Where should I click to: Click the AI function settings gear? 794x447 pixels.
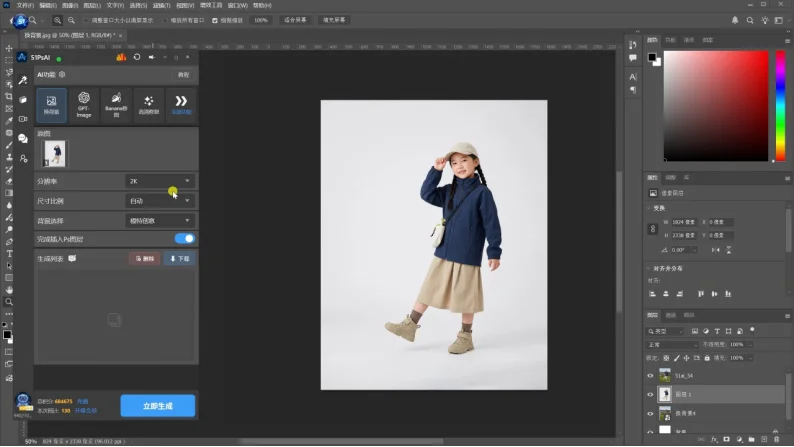62,74
